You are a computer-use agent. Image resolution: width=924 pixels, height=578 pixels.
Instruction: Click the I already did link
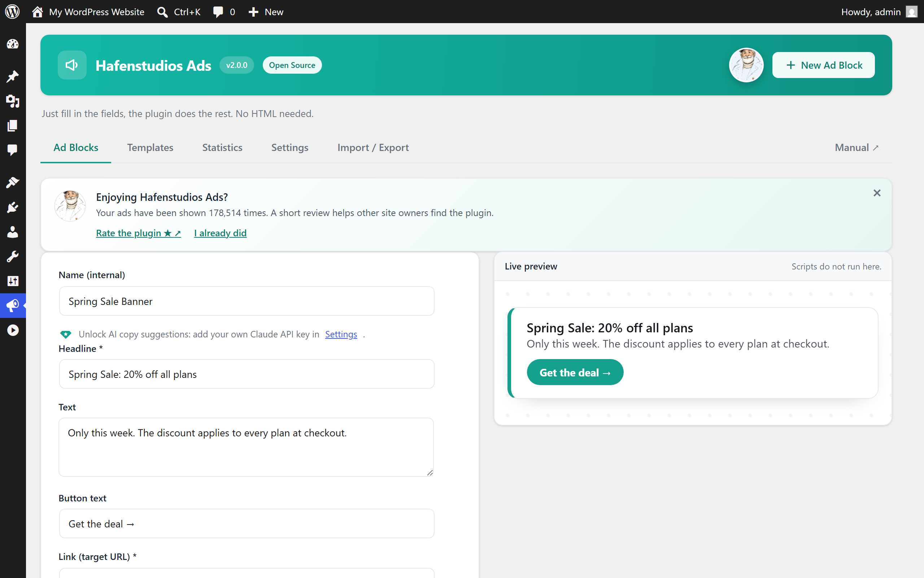(x=220, y=233)
